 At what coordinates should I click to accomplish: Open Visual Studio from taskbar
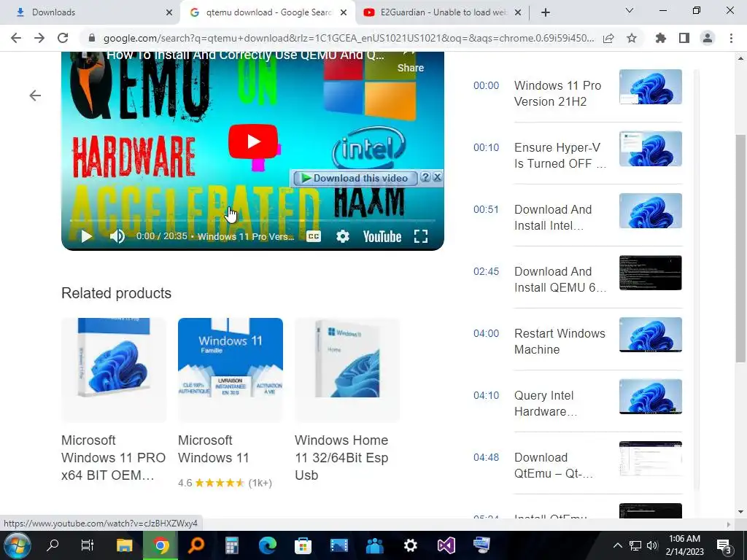pyautogui.click(x=446, y=545)
